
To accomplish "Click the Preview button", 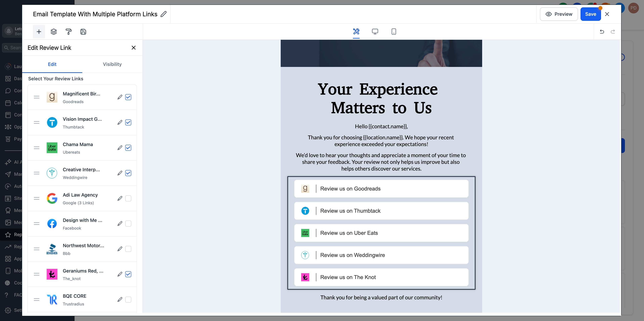I will click(x=559, y=14).
